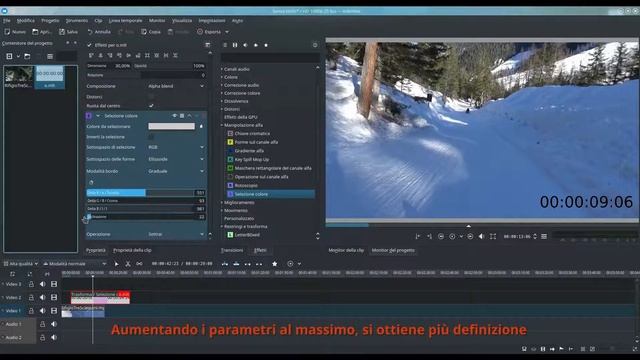
Task: Select the Transformazione clip on Video 2
Action: (x=100, y=298)
